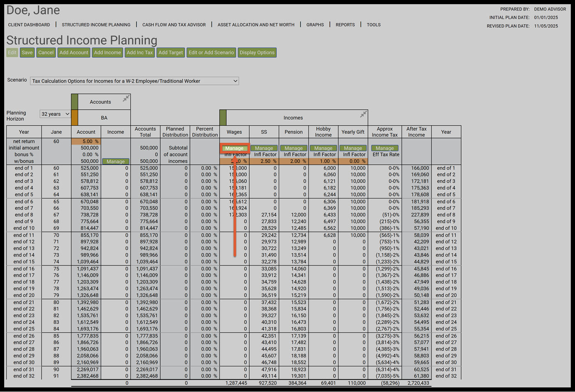
Task: Open Asset Allocation and Net Worth
Action: pyautogui.click(x=256, y=25)
